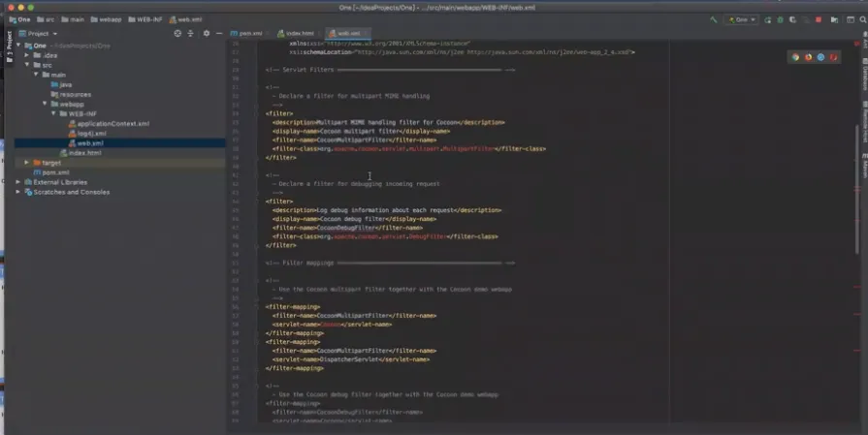Toggle the Remote Host tool window side tab
The image size is (868, 435).
click(864, 122)
